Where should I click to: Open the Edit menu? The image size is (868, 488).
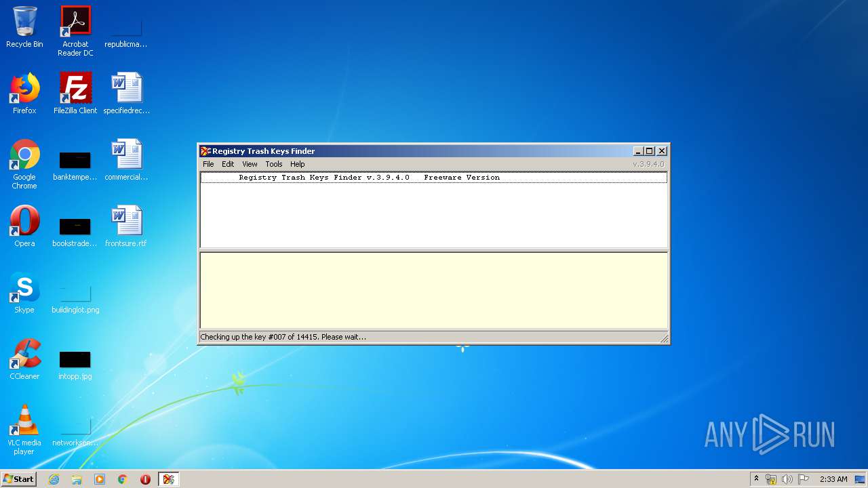point(228,164)
